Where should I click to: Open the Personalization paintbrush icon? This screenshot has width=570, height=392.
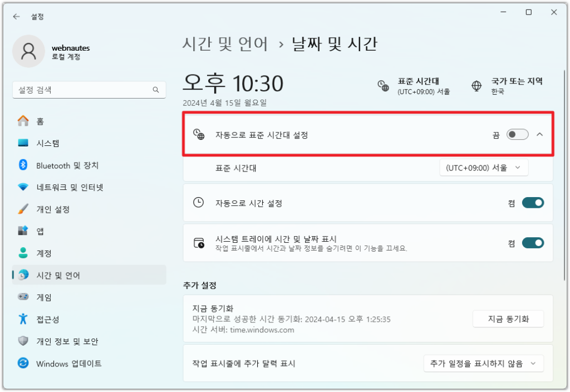(23, 209)
